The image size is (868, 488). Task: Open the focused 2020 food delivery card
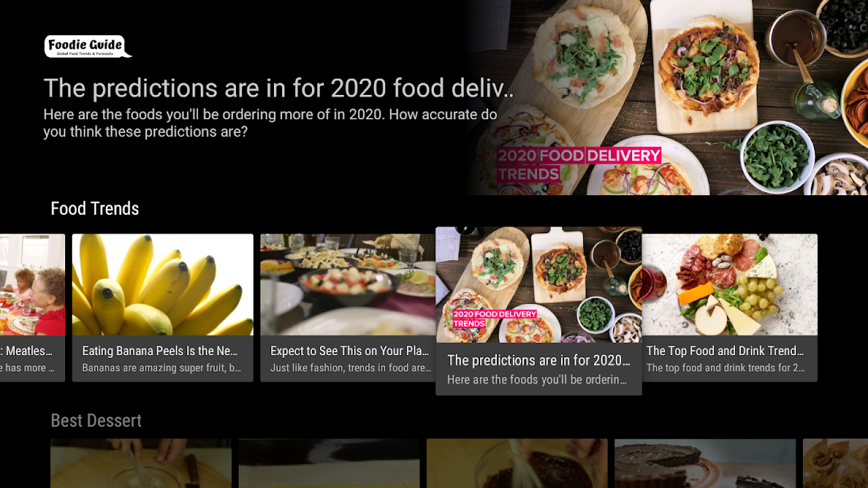538,311
